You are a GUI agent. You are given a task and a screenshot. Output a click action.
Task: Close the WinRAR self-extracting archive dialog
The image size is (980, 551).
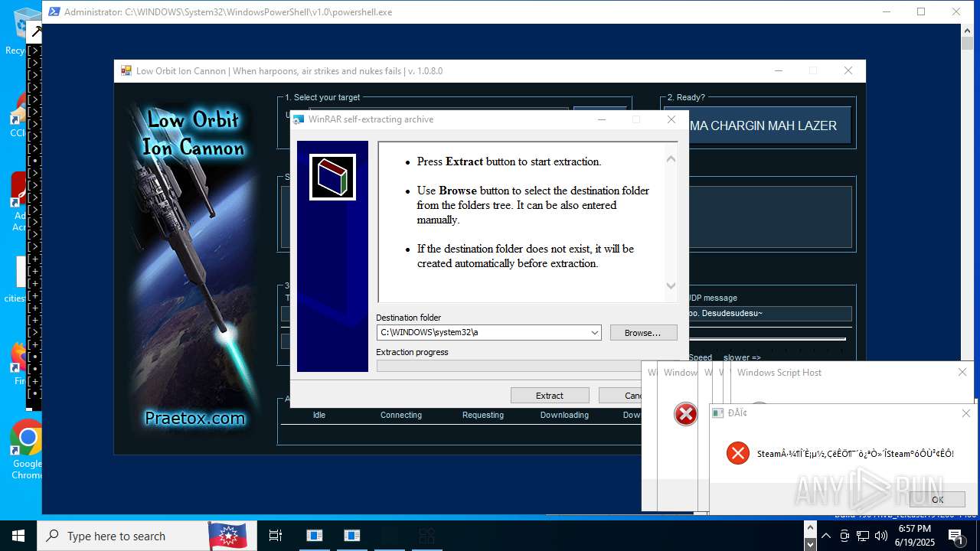(x=671, y=119)
